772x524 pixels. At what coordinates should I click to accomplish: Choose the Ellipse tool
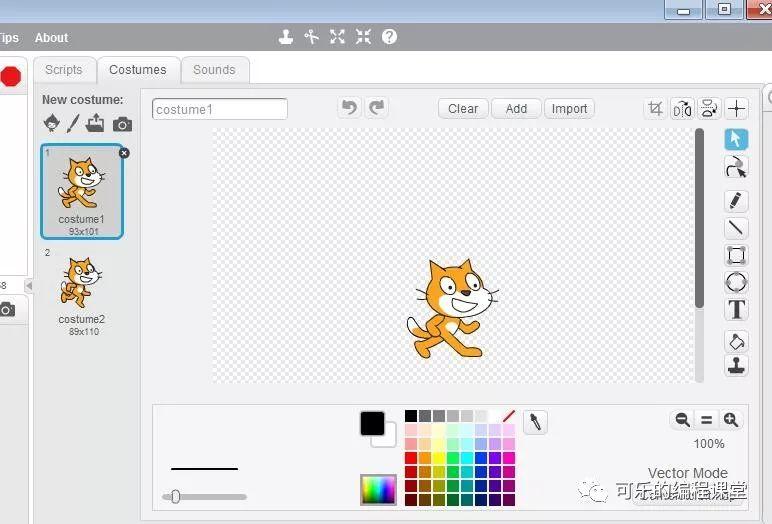(x=736, y=282)
